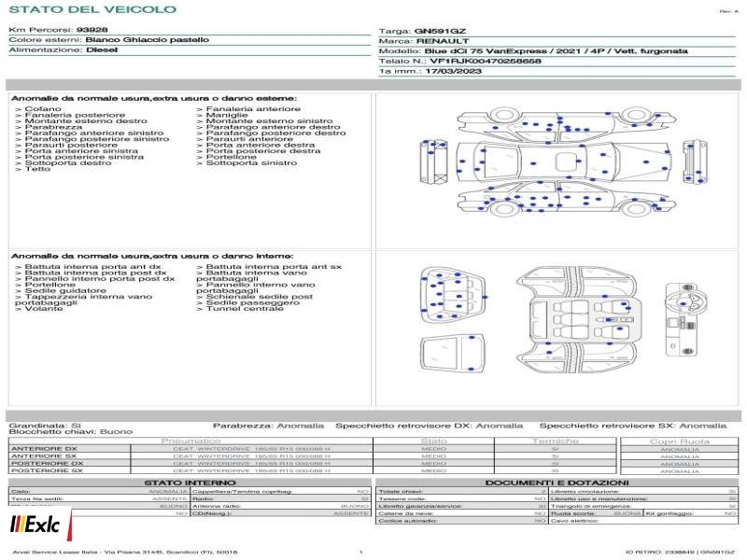Viewport: 747px width, 560px height.
Task: Select 'Montante esterno destro' entry
Action: pyautogui.click(x=86, y=121)
